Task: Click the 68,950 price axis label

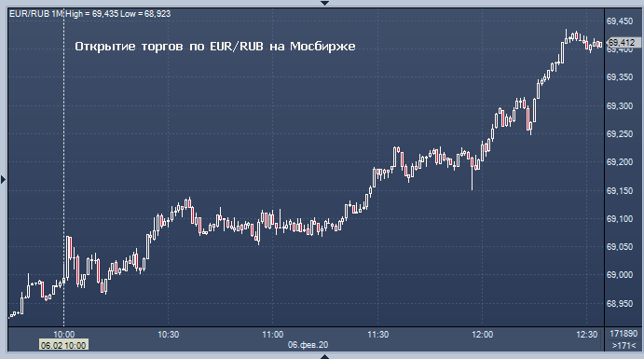Action: 620,304
